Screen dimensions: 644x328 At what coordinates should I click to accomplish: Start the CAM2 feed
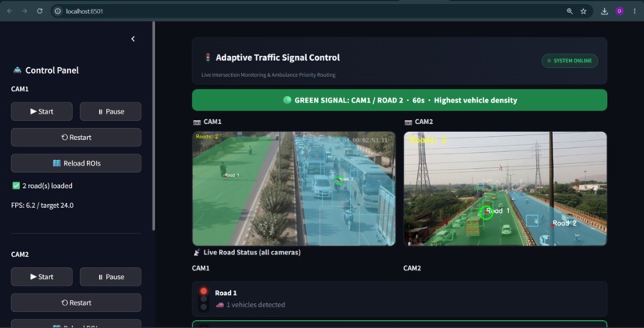tap(42, 277)
